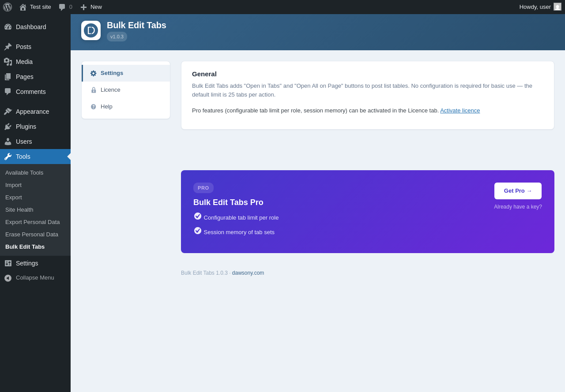
Task: Open the Dashboard menu
Action: [35, 27]
